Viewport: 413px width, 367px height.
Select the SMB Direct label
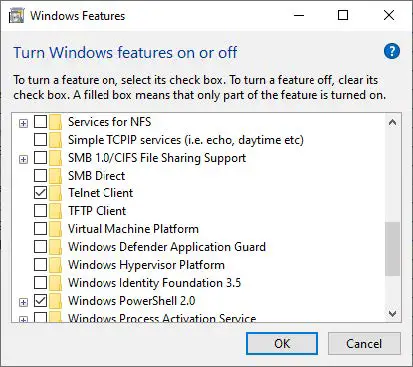click(97, 176)
